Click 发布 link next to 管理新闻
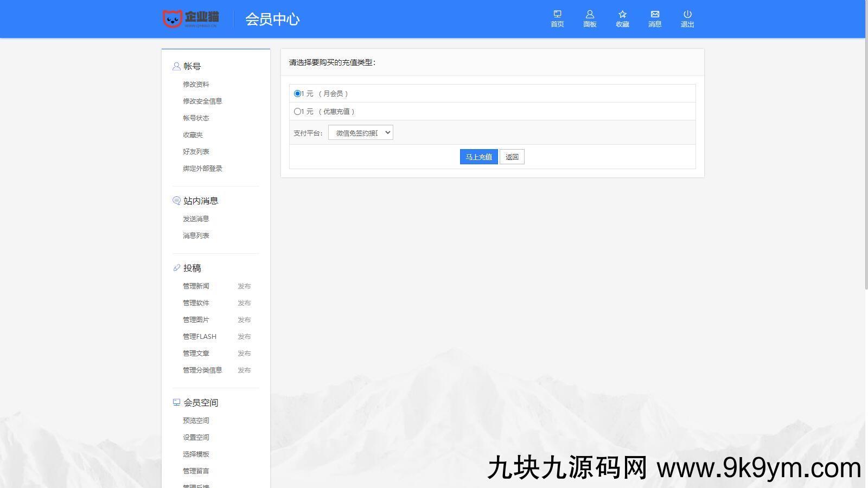The image size is (868, 488). tap(244, 286)
